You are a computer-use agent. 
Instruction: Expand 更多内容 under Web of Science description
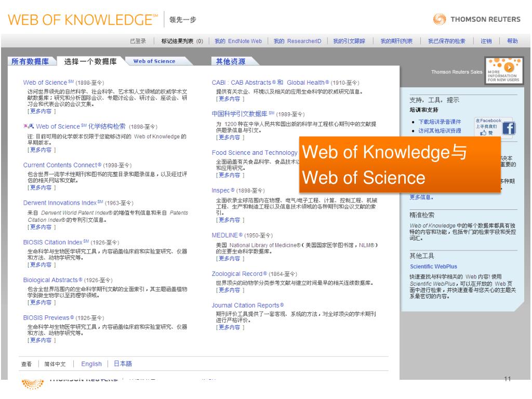41,111
